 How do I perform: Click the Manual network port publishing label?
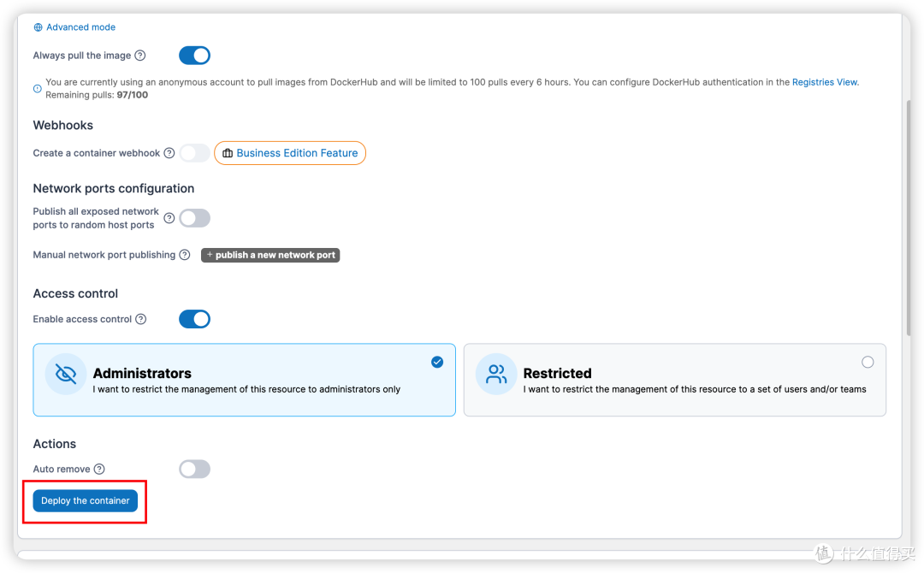(x=104, y=254)
